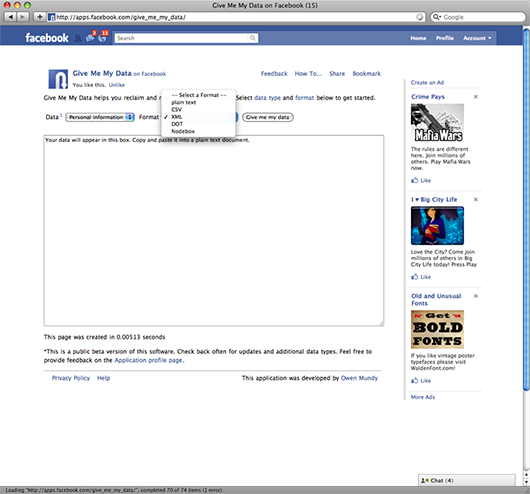Open the Owen Mundy link
The height and width of the screenshot is (494, 530).
(x=359, y=378)
